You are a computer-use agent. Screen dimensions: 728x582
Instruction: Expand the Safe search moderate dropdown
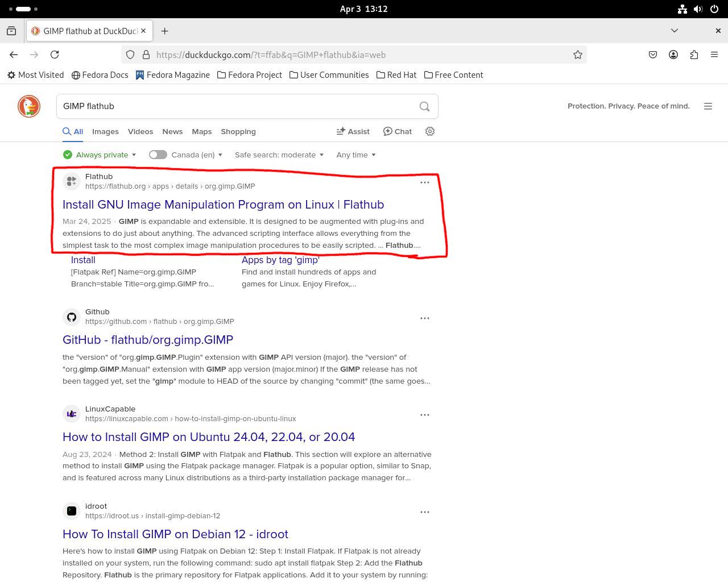tap(279, 155)
